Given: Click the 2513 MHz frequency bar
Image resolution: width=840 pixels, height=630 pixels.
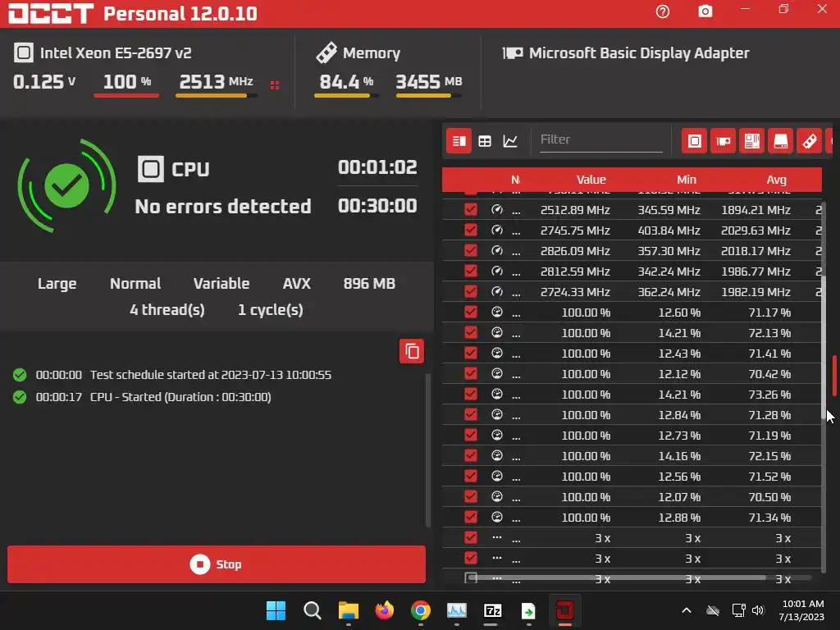Looking at the screenshot, I should pyautogui.click(x=217, y=95).
